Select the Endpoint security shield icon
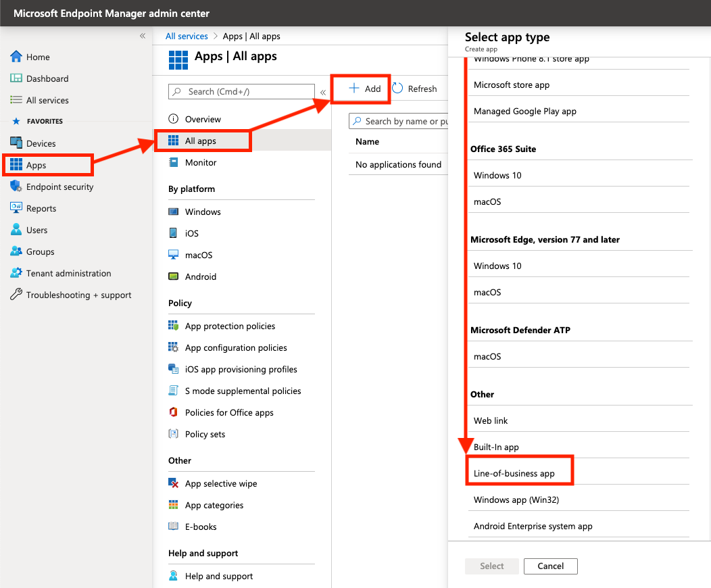Viewport: 711px width, 588px height. pos(16,187)
